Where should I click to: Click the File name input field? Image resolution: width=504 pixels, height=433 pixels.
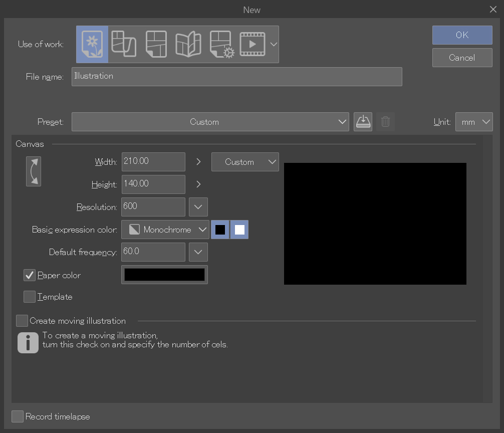click(x=236, y=77)
